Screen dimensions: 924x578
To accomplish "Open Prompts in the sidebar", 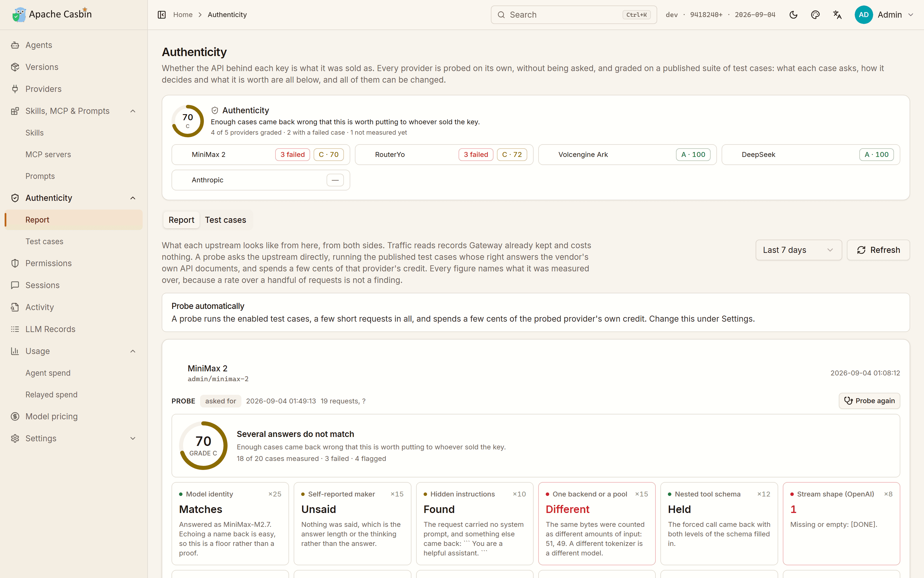I will click(x=40, y=176).
